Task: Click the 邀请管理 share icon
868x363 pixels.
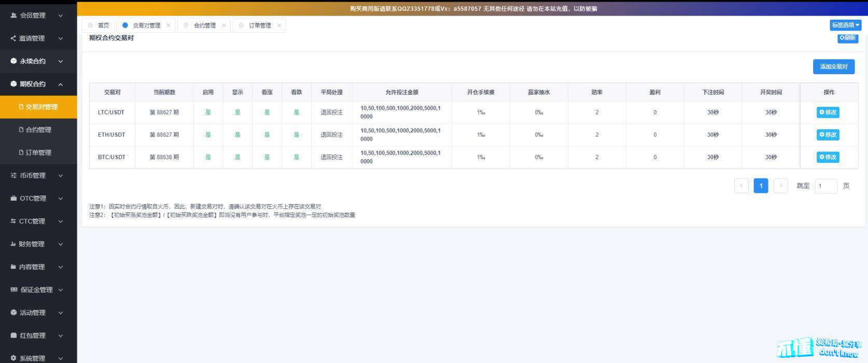Action: tap(13, 38)
